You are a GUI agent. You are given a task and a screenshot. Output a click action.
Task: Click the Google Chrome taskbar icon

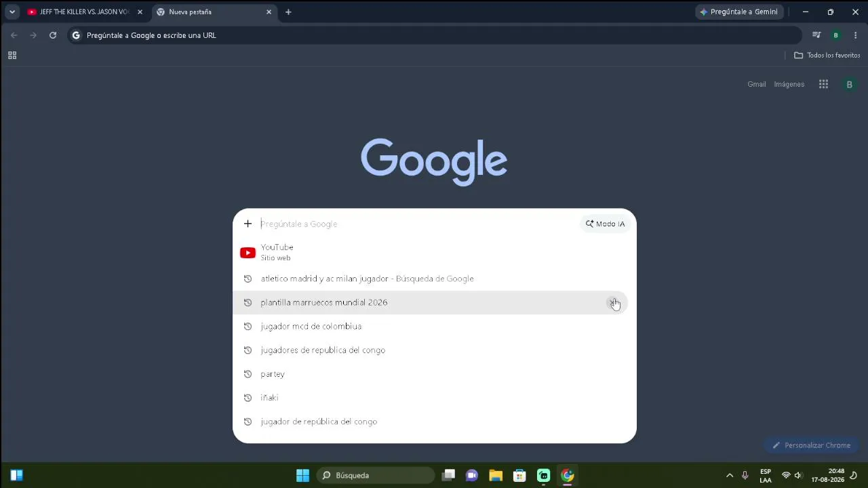(x=568, y=475)
